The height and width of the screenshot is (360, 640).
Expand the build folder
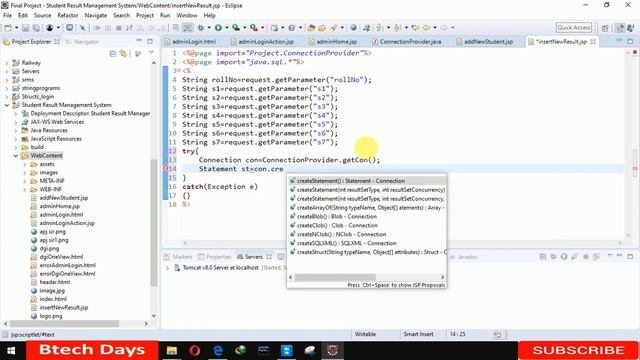click(16, 147)
